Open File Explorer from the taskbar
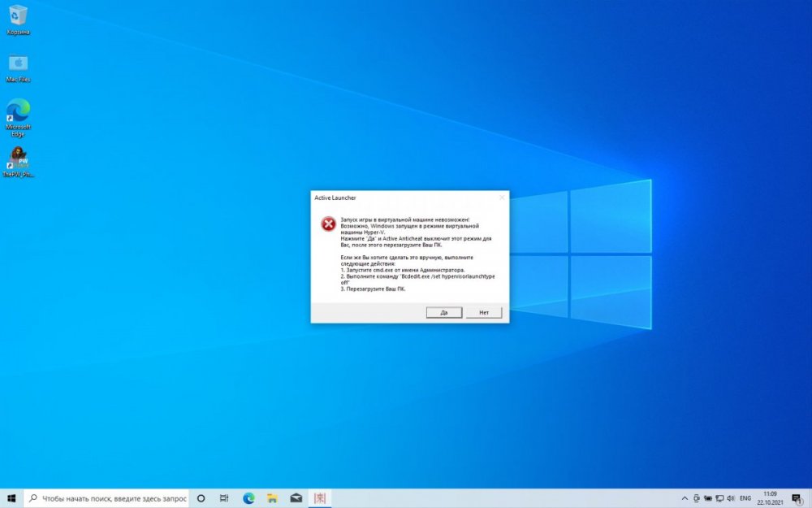The image size is (812, 508). pos(273,498)
